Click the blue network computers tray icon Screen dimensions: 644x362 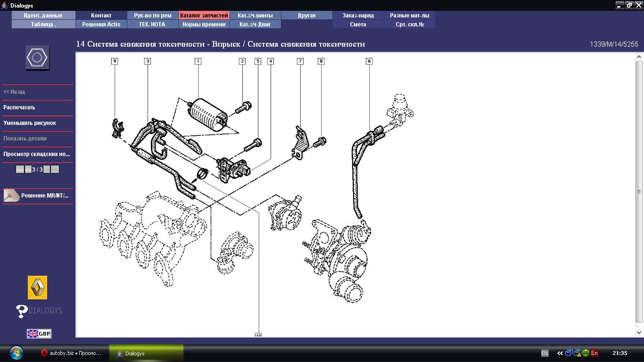coord(570,353)
